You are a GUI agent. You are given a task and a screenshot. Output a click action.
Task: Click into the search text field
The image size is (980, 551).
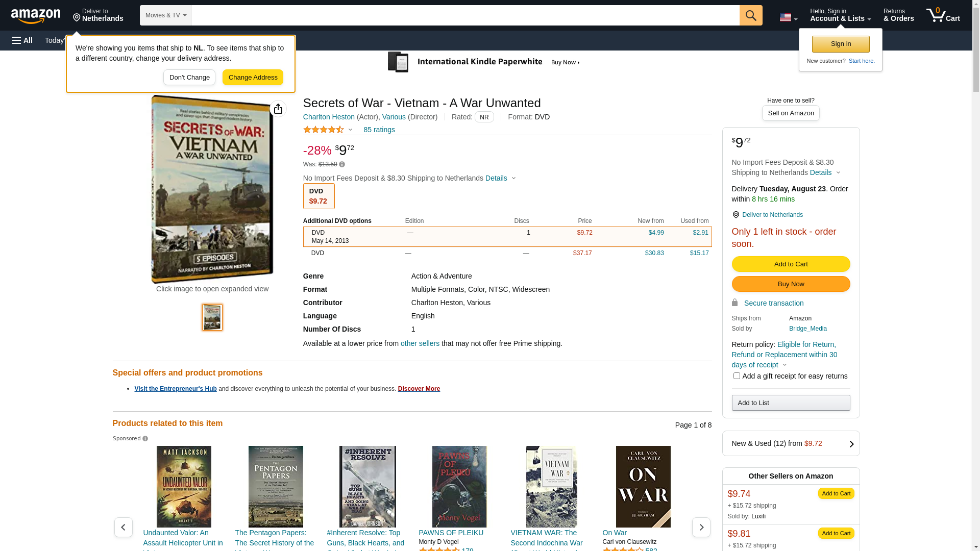464,15
